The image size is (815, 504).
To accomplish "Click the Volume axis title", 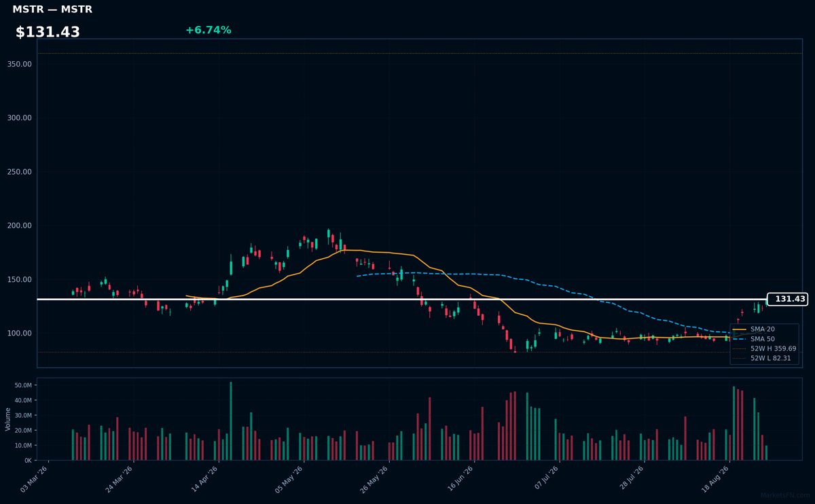I will coord(7,418).
